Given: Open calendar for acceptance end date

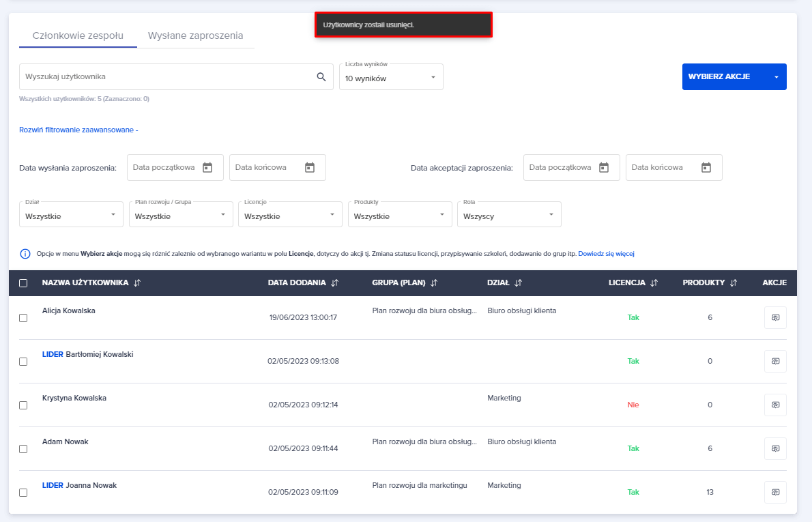Looking at the screenshot, I should pos(706,167).
